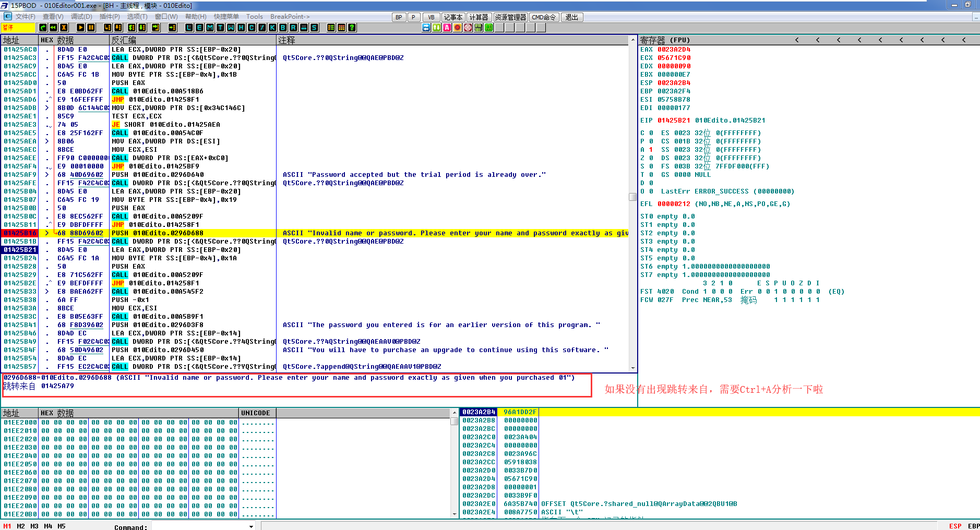The height and width of the screenshot is (530, 980).
Task: Click the Run (play) toolbar icon
Action: tap(80, 28)
